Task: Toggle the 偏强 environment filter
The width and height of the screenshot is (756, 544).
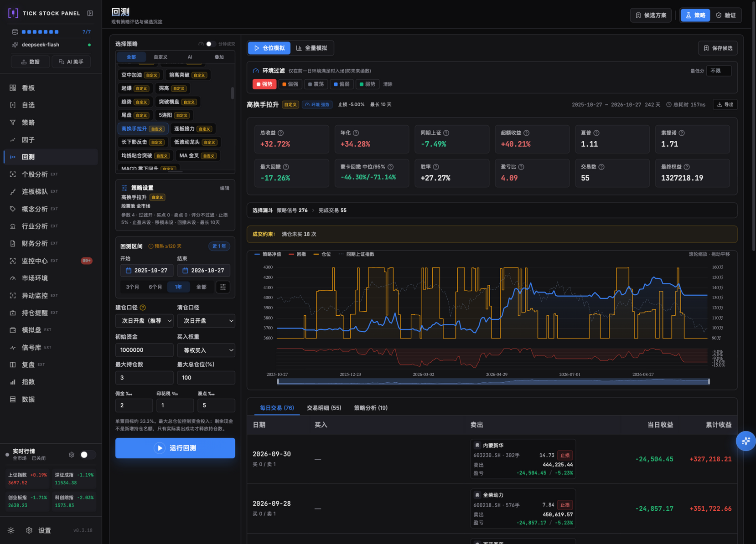Action: click(290, 84)
